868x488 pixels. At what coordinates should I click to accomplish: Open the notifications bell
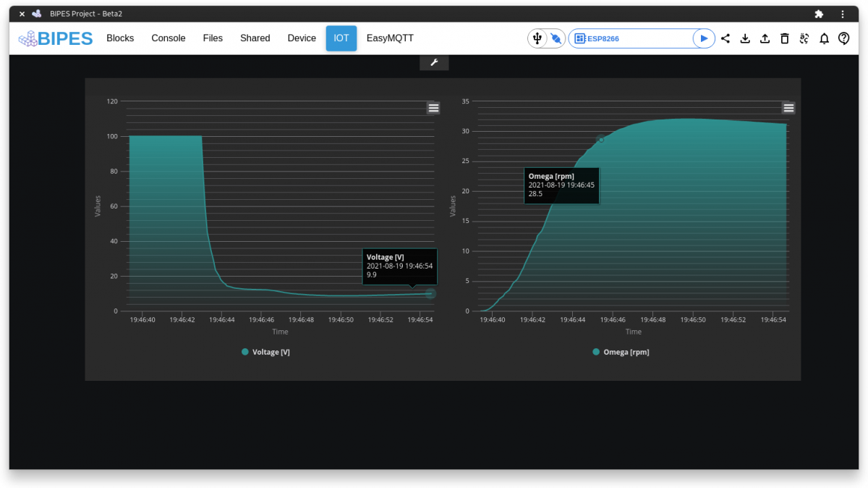point(824,38)
